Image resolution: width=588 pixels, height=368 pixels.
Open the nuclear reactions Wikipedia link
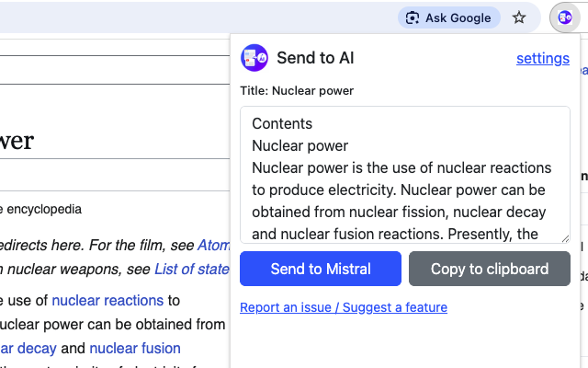pyautogui.click(x=107, y=301)
